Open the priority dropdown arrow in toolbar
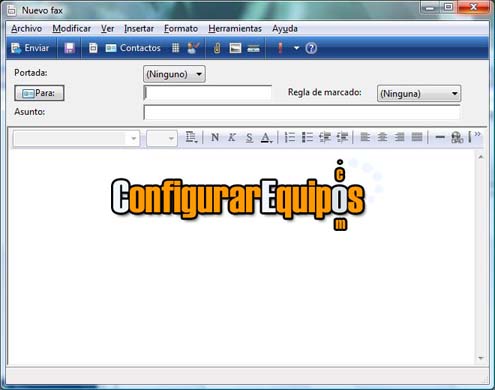Viewport: 495px width, 390px height. click(296, 48)
